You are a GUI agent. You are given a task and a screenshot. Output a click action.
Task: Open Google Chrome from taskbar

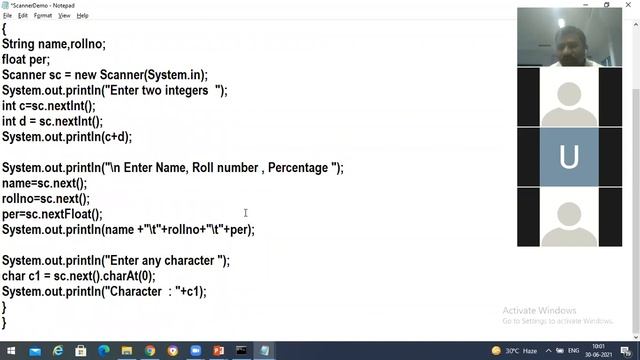[x=150, y=351]
